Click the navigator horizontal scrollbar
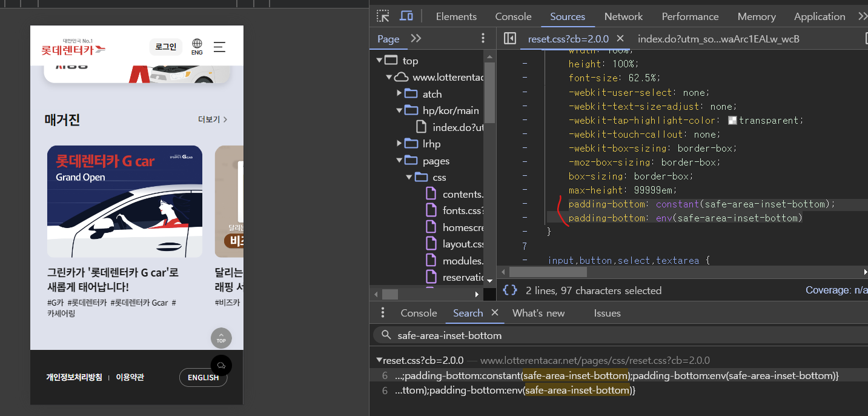868x416 pixels. click(389, 294)
